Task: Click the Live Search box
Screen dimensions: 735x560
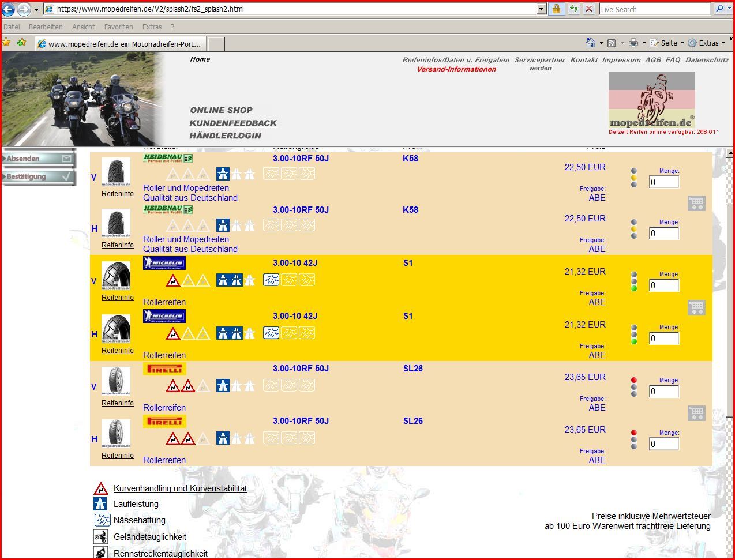Action: tap(654, 9)
